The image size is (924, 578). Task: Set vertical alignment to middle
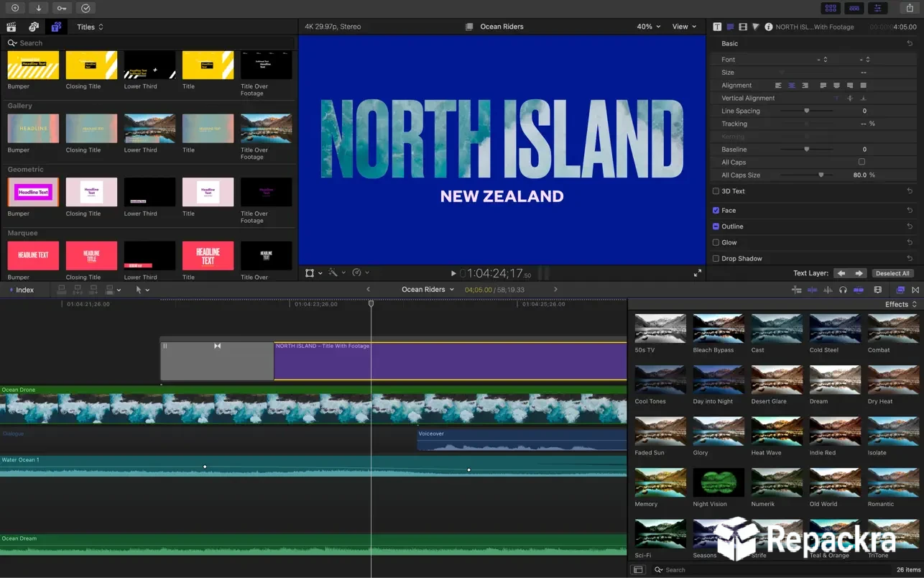tap(850, 98)
